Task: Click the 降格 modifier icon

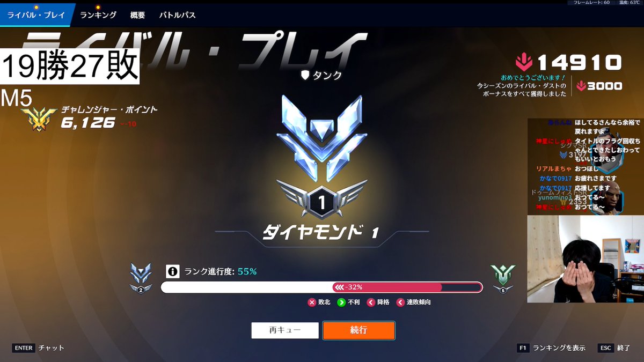Action: pyautogui.click(x=371, y=302)
